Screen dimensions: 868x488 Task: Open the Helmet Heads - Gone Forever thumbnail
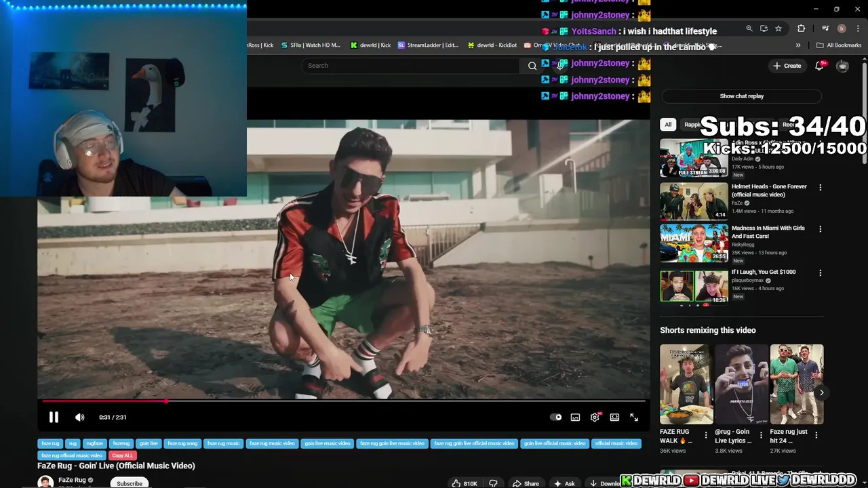694,201
